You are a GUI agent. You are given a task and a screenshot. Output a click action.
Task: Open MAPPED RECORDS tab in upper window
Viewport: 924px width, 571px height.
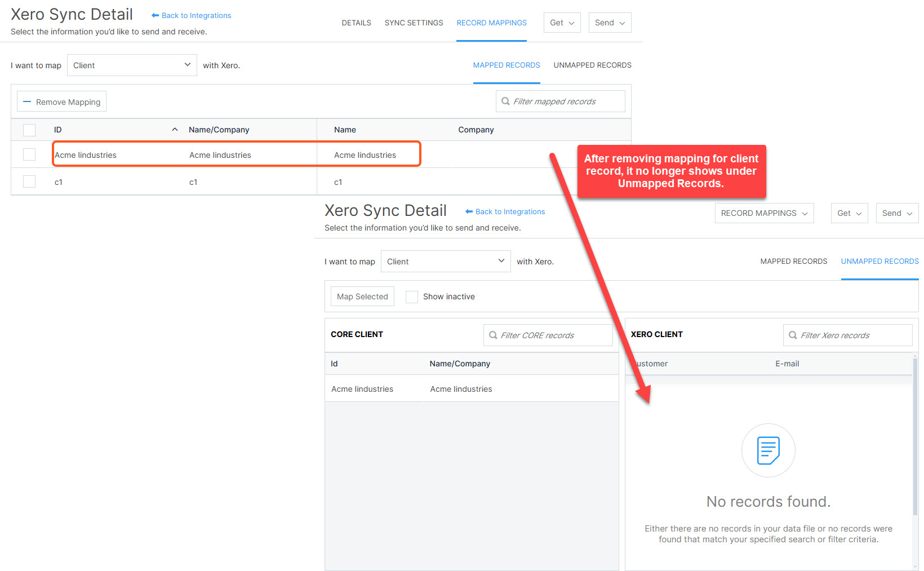tap(507, 65)
